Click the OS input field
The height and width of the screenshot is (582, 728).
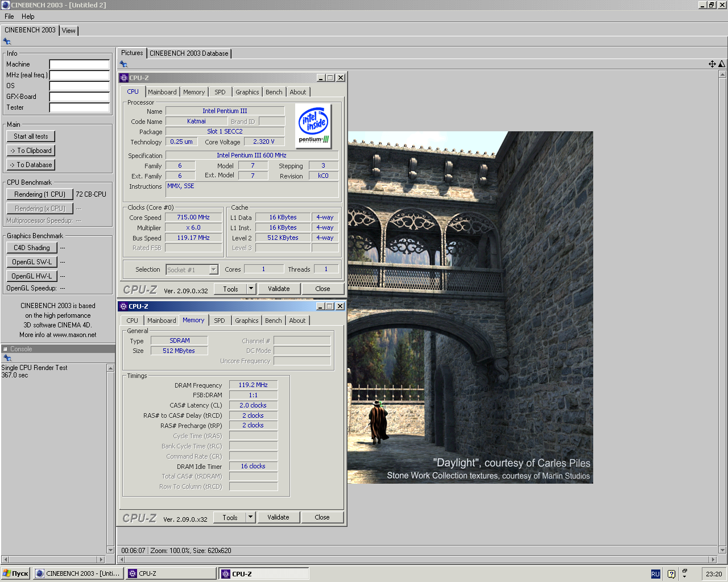pos(80,86)
